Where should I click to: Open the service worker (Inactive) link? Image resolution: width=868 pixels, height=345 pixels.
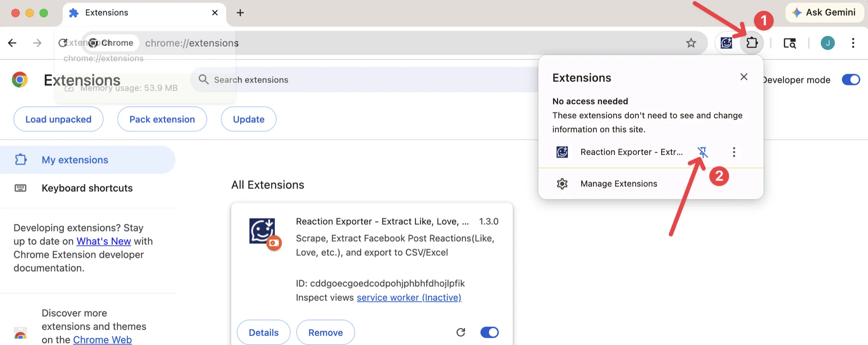[409, 297]
